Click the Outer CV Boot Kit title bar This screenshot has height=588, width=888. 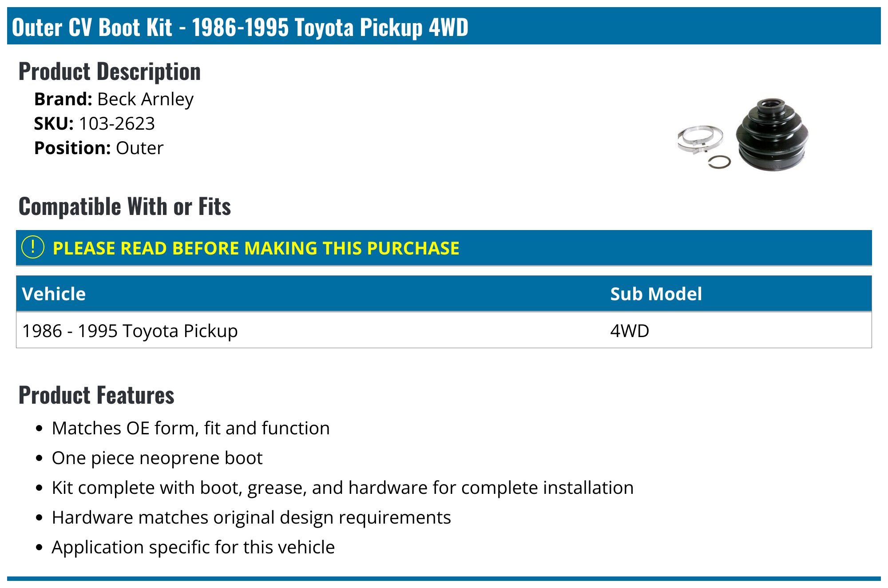[444, 26]
